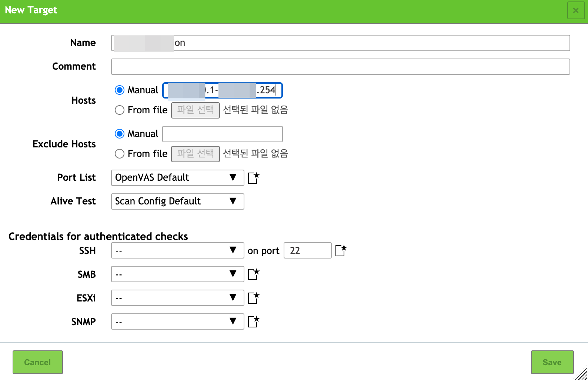Image resolution: width=588 pixels, height=380 pixels.
Task: Focus the Comment input field
Action: 341,67
